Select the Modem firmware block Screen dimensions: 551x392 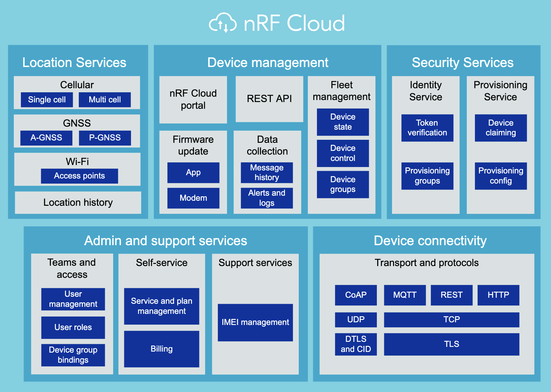[x=193, y=198]
